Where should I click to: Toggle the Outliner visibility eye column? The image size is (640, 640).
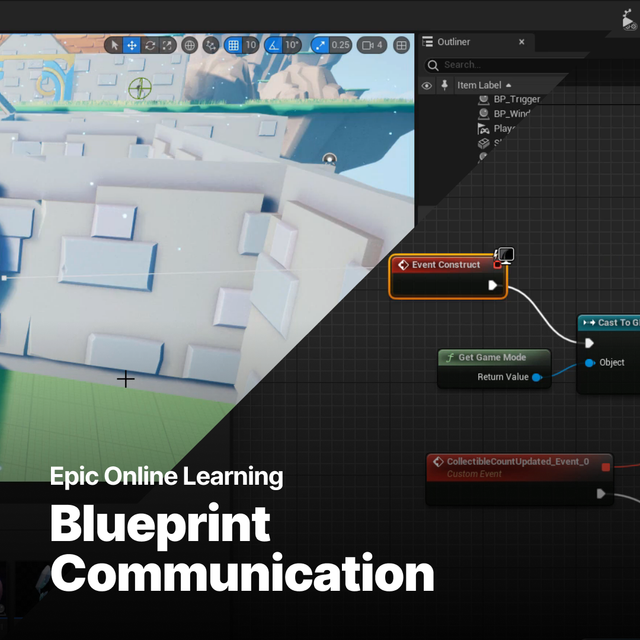[x=427, y=86]
